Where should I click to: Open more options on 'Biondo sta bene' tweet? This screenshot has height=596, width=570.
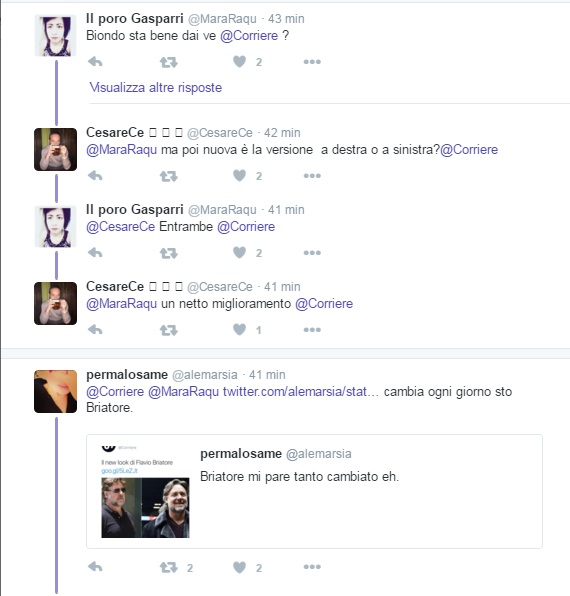[x=312, y=62]
